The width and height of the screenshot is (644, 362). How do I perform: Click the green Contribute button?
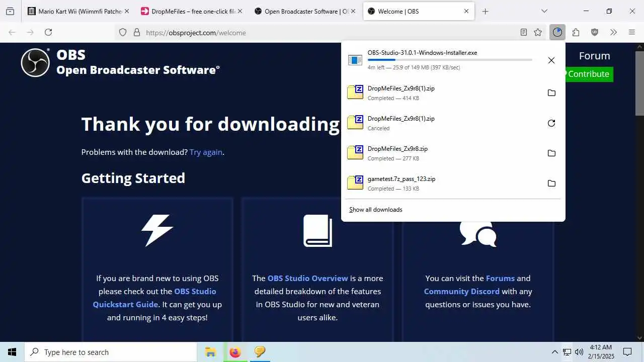coord(588,74)
